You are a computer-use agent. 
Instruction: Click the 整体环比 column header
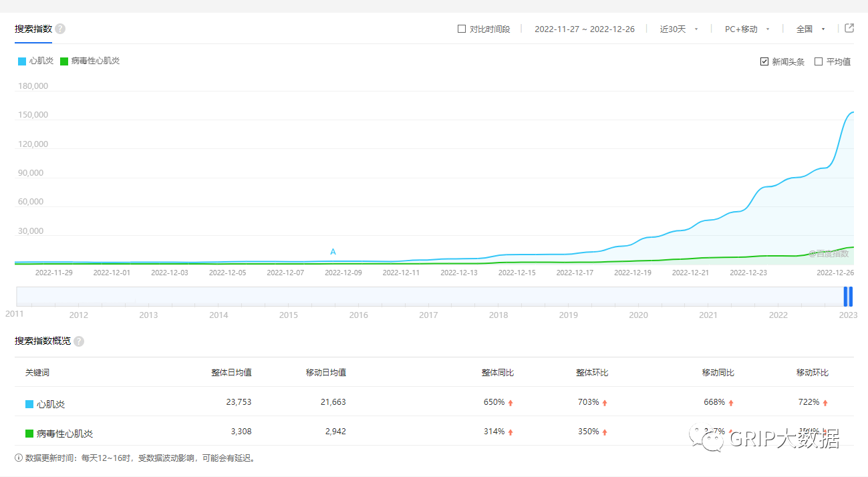tap(592, 373)
